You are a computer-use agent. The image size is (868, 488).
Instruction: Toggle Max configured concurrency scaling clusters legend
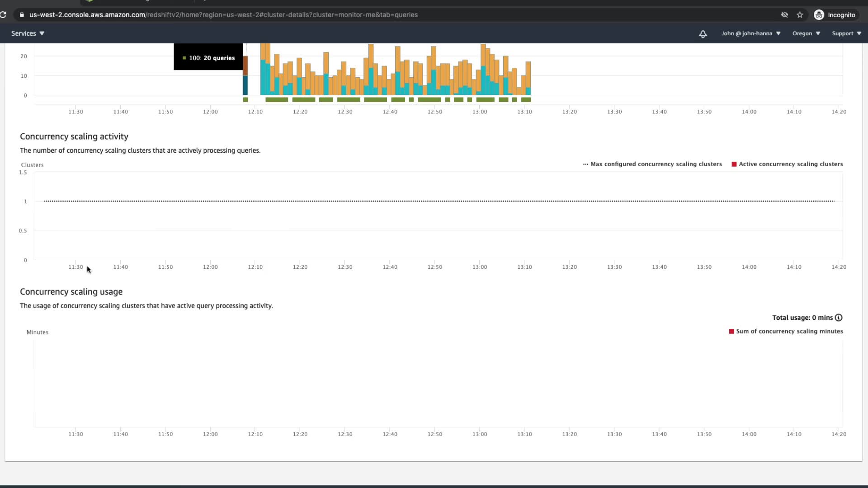(x=652, y=164)
